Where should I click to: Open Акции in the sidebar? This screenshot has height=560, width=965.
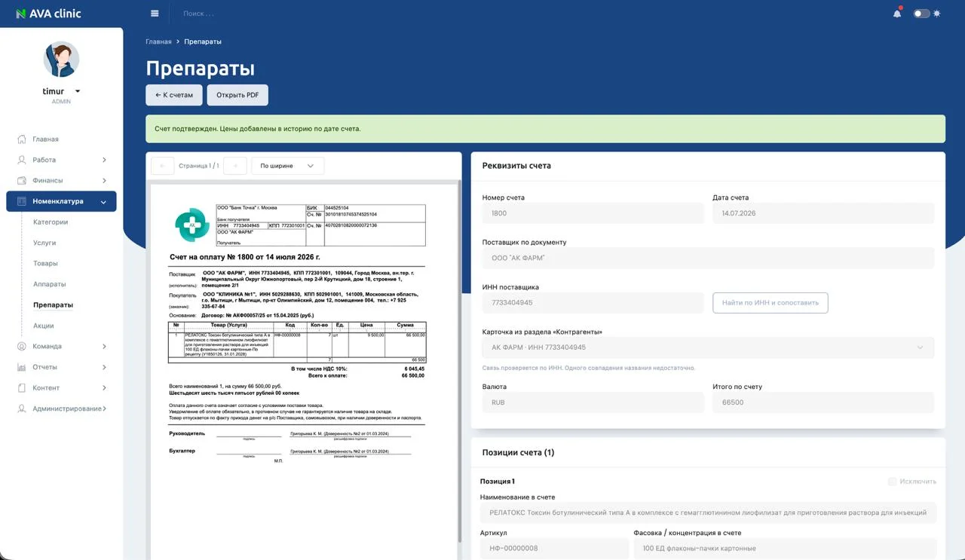43,326
